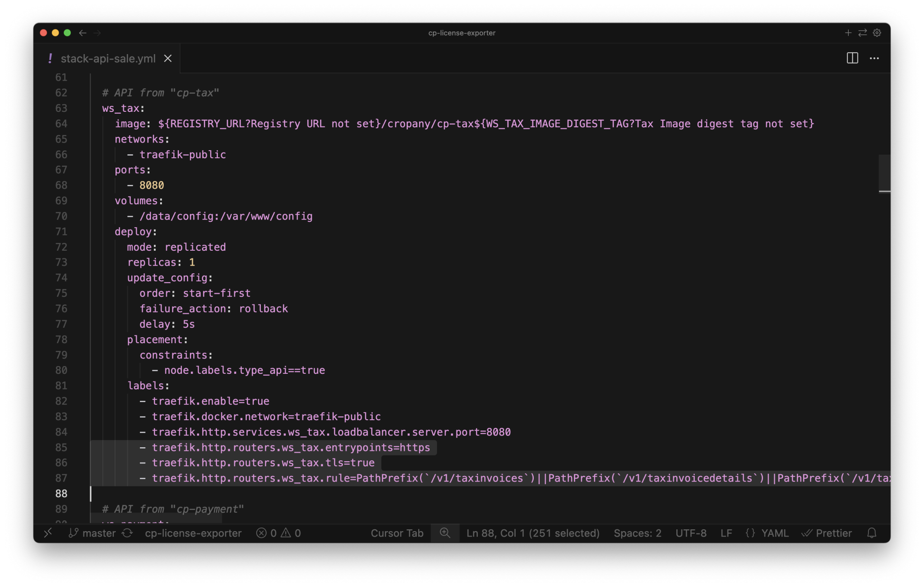
Task: Select the stack-api-sale.yml tab
Action: click(x=108, y=58)
